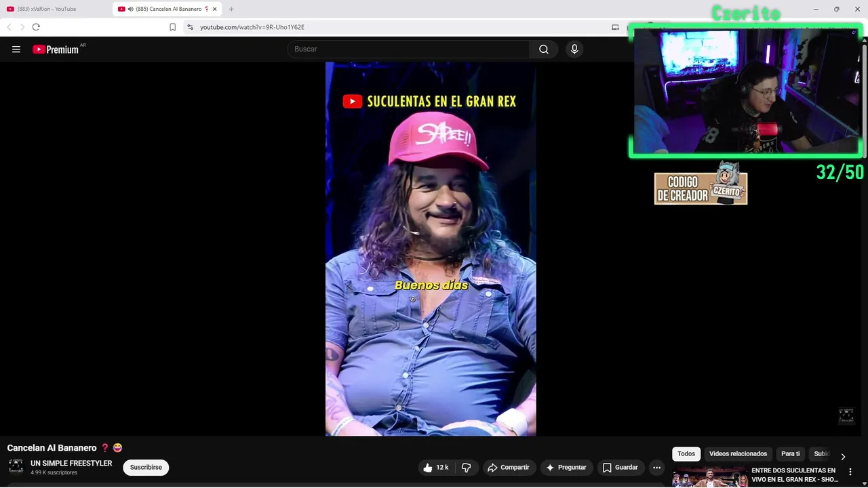
Task: Select the Videos relacionados chip
Action: pyautogui.click(x=738, y=454)
